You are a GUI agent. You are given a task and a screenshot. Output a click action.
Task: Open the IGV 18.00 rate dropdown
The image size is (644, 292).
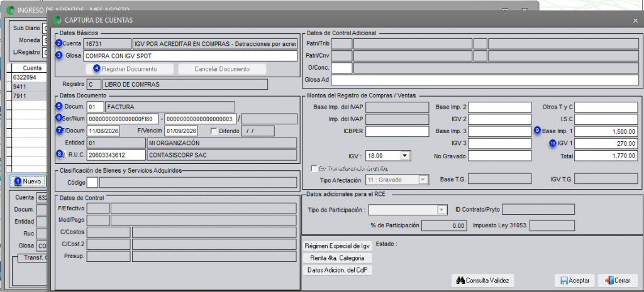pos(404,156)
